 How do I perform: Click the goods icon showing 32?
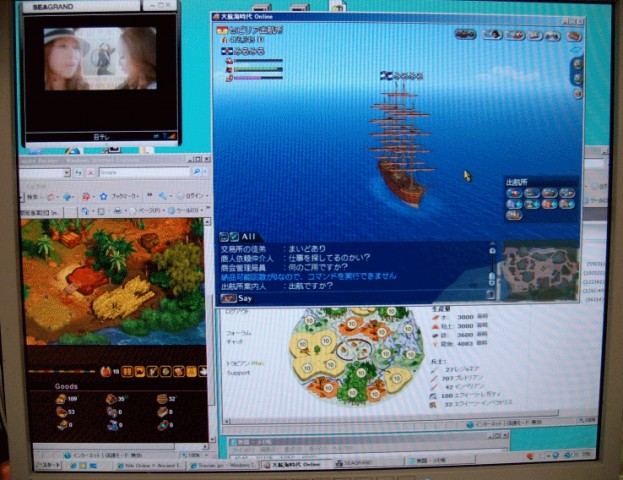coord(162,399)
